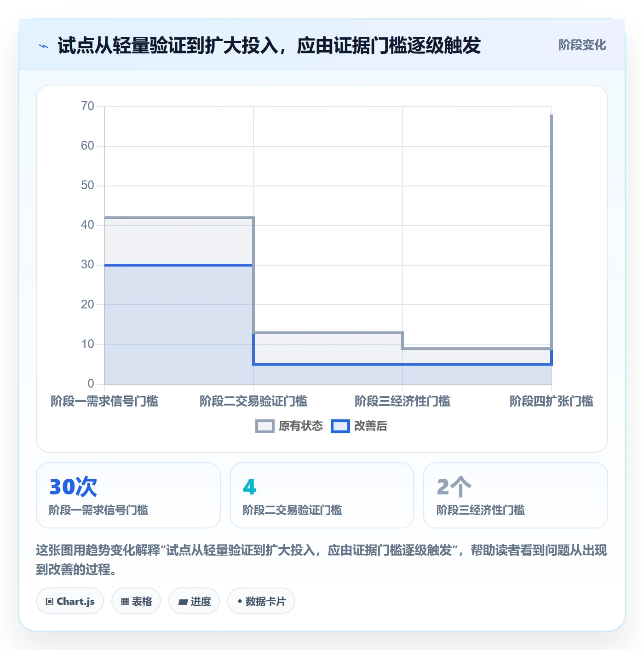The height and width of the screenshot is (650, 644).
Task: Select the 进度 tag chip
Action: click(x=194, y=601)
